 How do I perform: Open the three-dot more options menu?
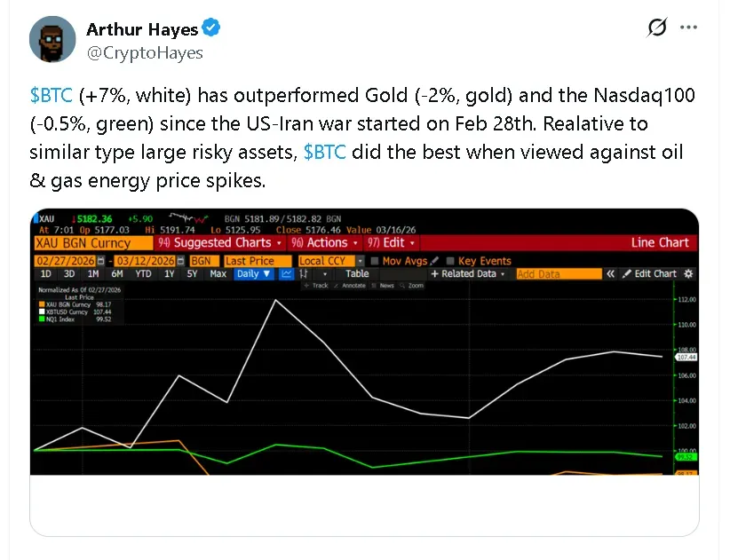688,28
